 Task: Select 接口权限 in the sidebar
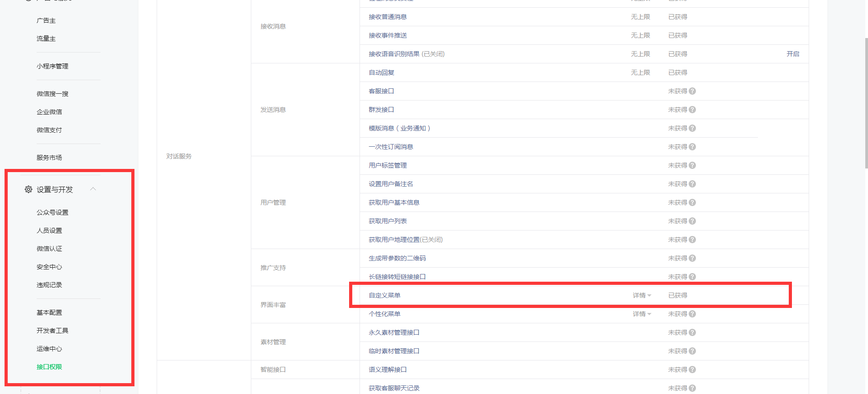(x=49, y=367)
